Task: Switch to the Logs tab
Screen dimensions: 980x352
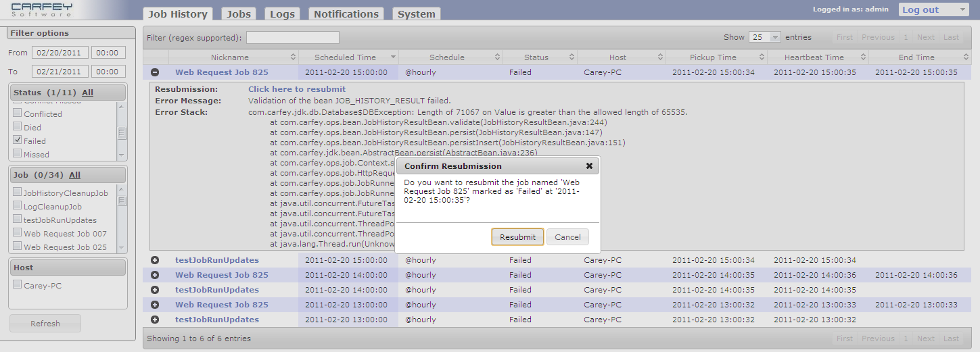Action: [282, 14]
